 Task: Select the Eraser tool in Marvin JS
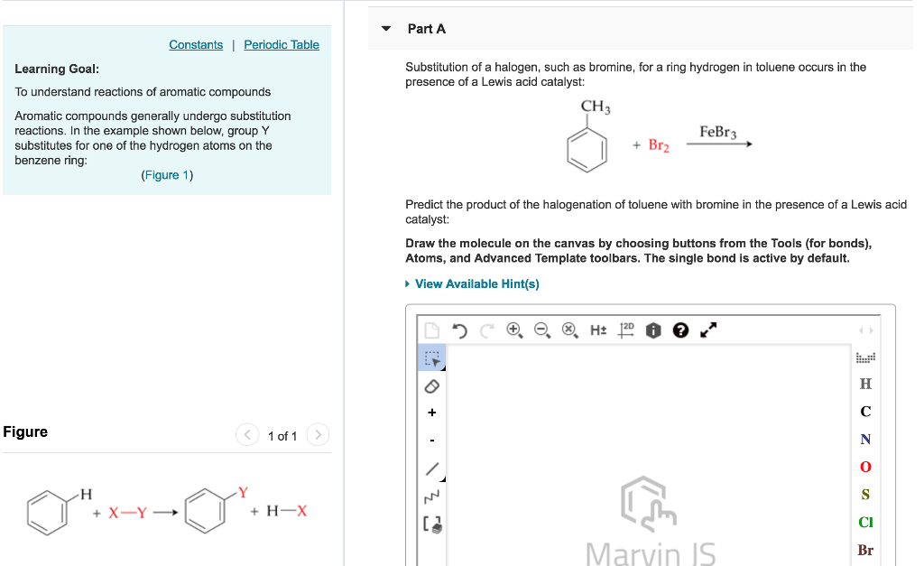point(431,385)
